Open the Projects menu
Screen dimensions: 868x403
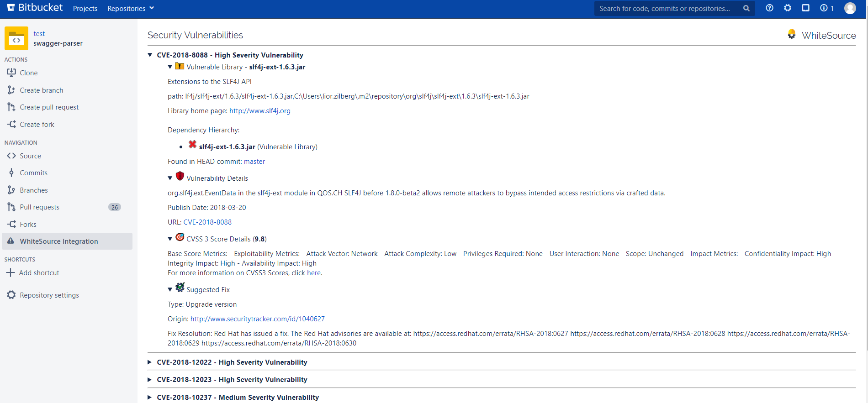85,8
